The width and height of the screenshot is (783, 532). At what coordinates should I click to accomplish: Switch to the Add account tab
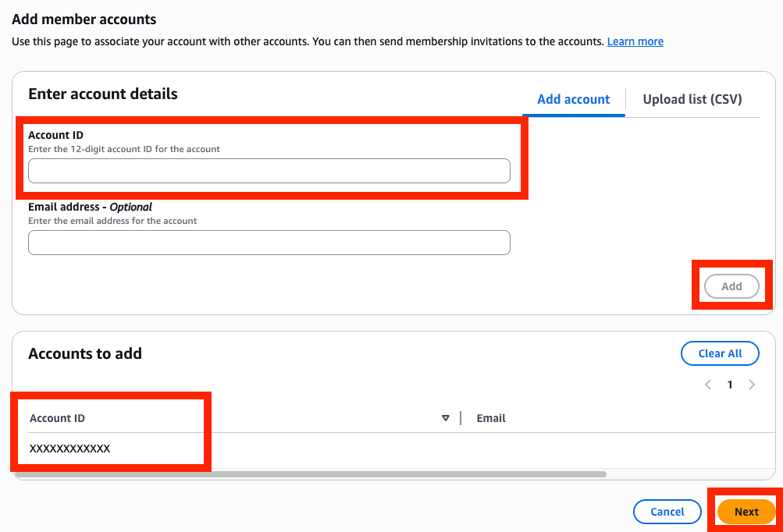coord(573,99)
